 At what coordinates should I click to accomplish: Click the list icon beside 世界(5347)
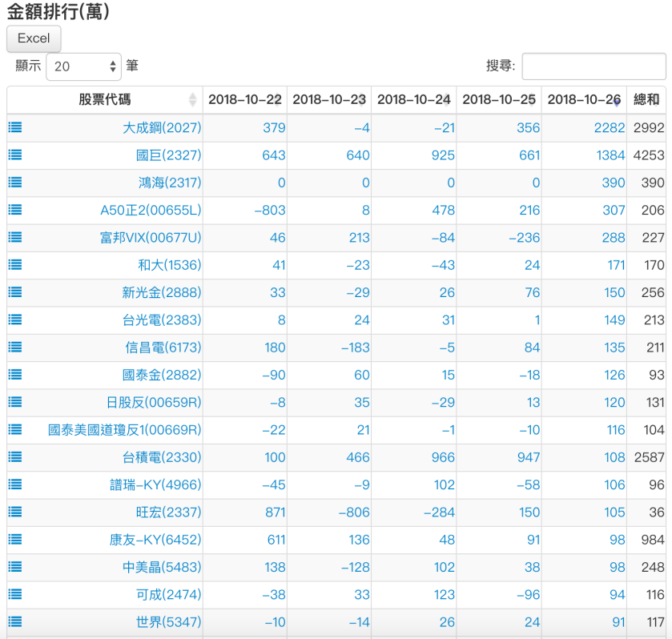click(x=15, y=621)
